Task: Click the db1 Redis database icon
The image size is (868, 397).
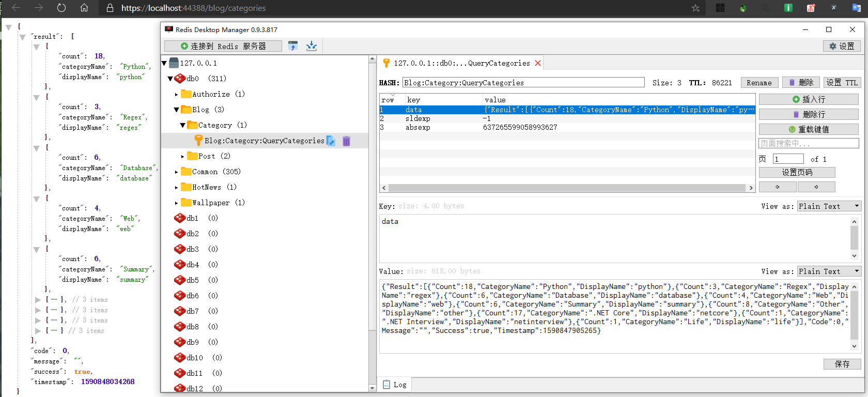Action: coord(180,218)
